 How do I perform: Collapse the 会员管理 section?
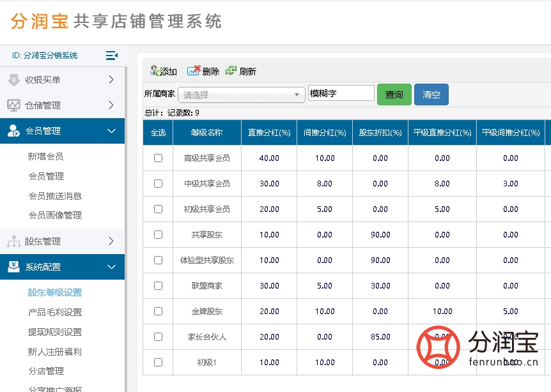[x=112, y=131]
